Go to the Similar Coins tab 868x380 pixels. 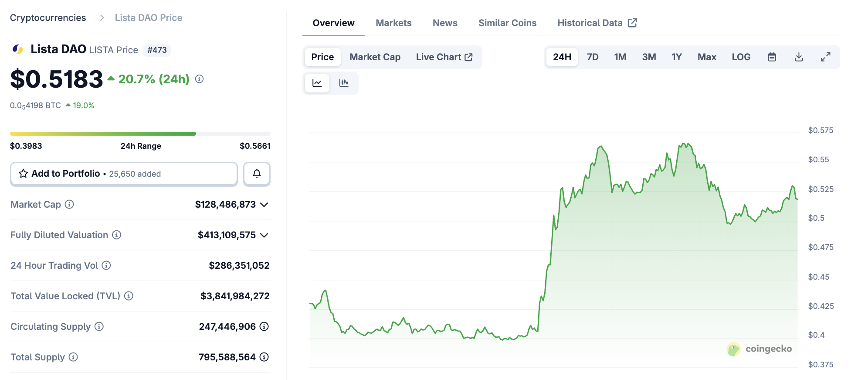tap(507, 23)
